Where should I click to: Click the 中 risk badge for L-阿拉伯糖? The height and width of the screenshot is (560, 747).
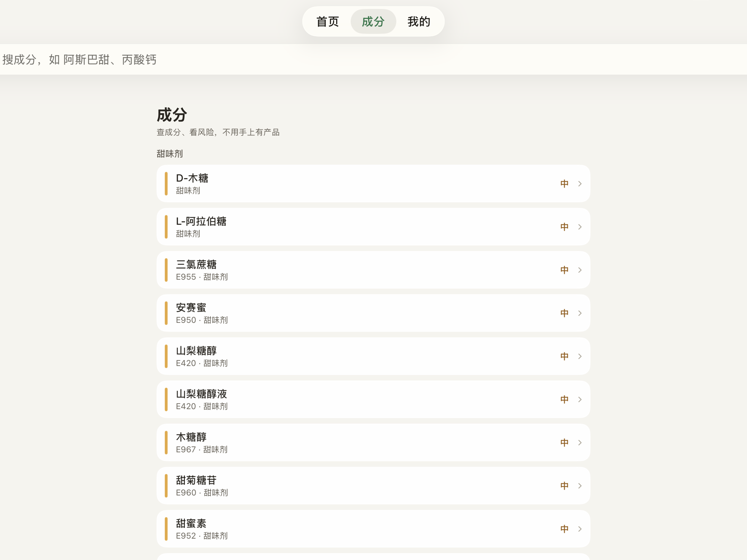[564, 227]
